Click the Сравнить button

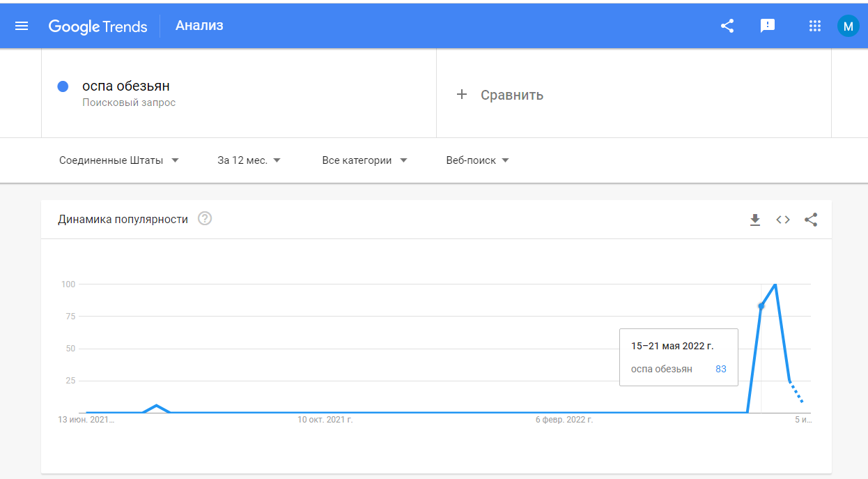pyautogui.click(x=511, y=95)
